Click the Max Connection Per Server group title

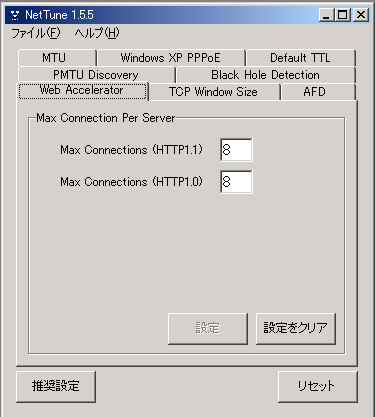pyautogui.click(x=106, y=118)
